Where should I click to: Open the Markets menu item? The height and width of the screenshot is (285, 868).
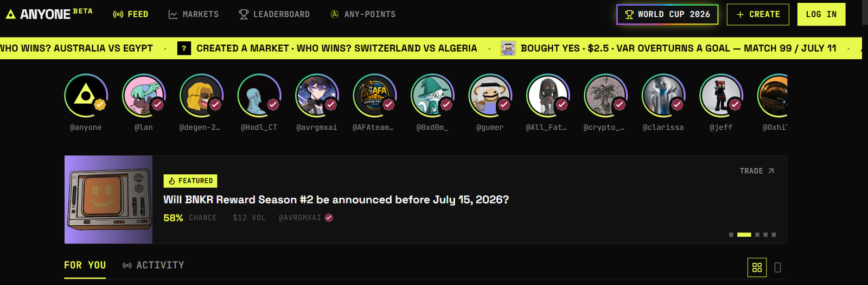pyautogui.click(x=194, y=14)
